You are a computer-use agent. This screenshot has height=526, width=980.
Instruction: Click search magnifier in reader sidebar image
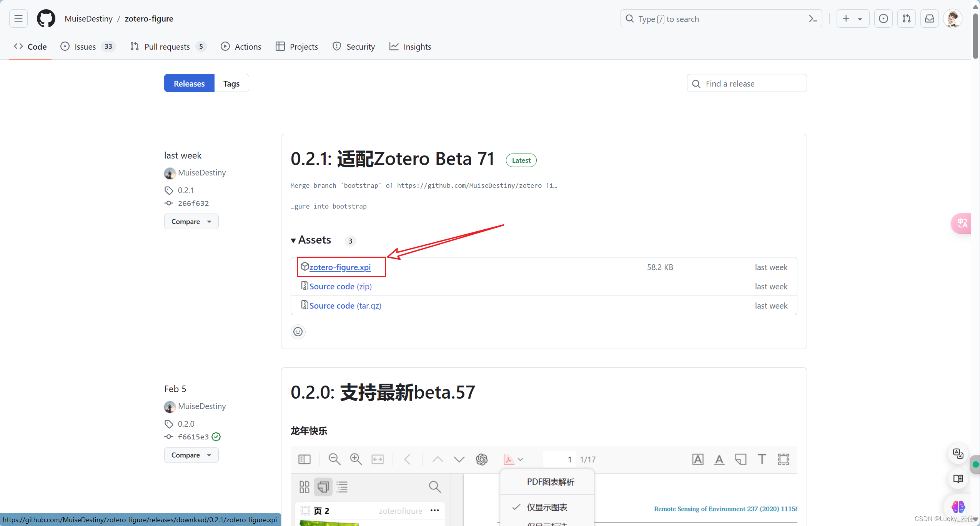pyautogui.click(x=435, y=487)
